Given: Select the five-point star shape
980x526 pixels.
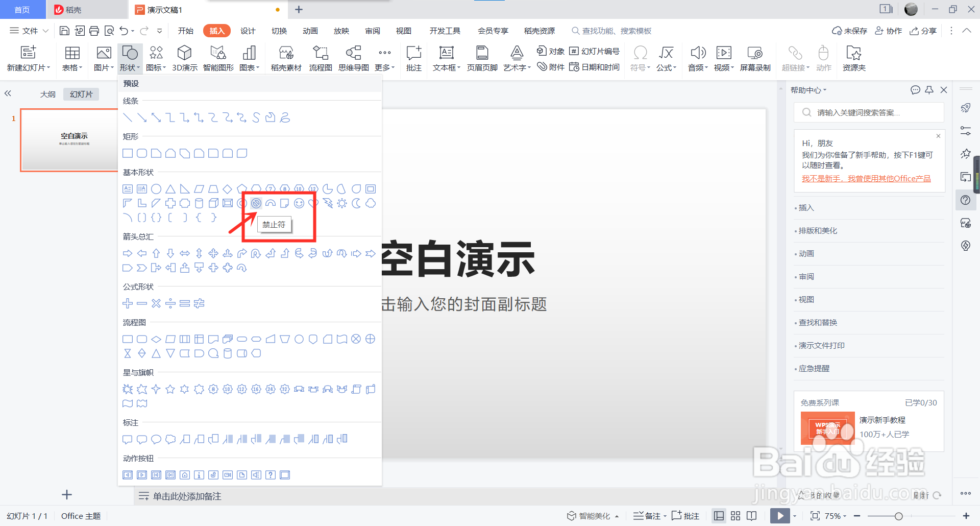Looking at the screenshot, I should [x=170, y=389].
